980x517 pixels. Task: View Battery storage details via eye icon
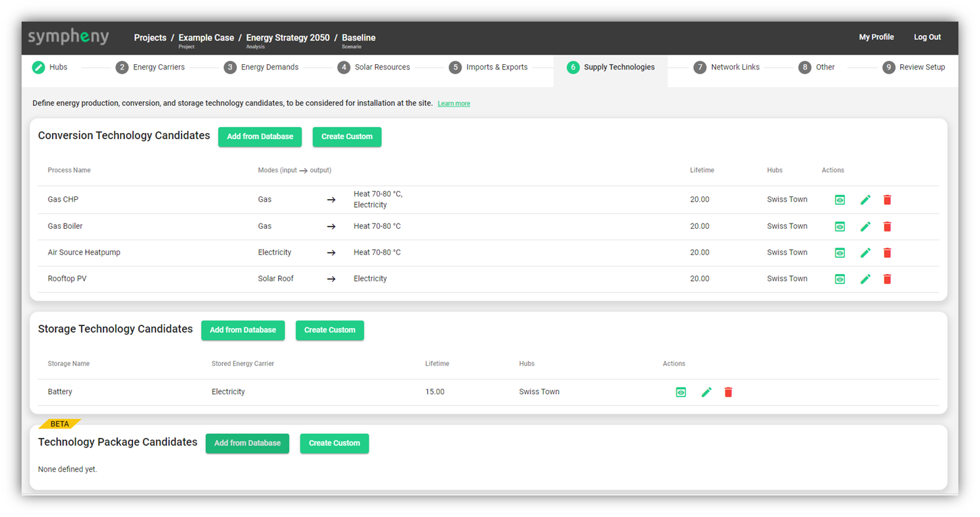pyautogui.click(x=681, y=392)
